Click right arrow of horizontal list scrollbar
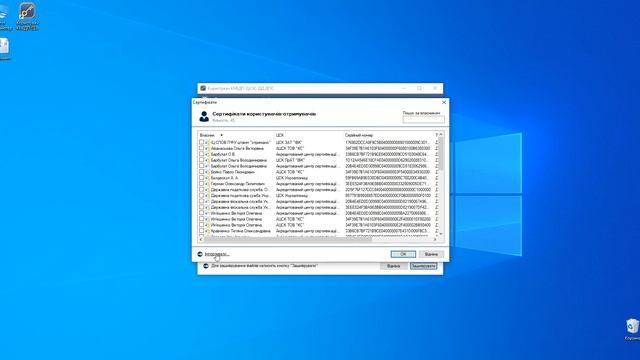640x360 pixels. pos(435,239)
